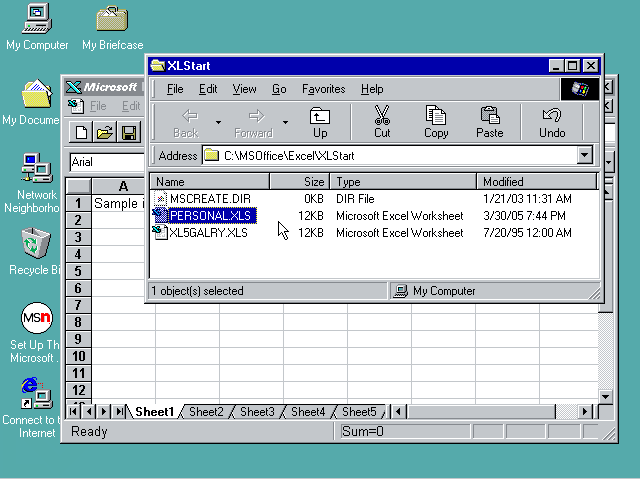Click Save diskette icon in Excel toolbar
640x480 pixels.
coord(129,133)
